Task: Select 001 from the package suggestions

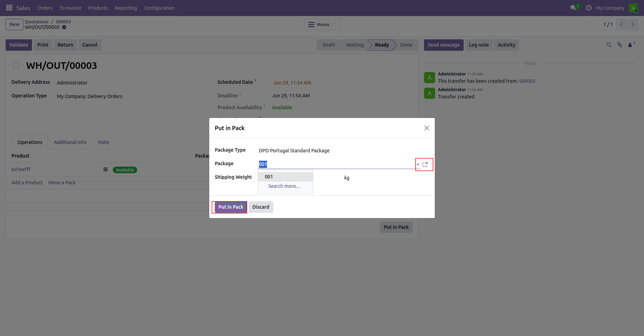Action: [x=285, y=177]
